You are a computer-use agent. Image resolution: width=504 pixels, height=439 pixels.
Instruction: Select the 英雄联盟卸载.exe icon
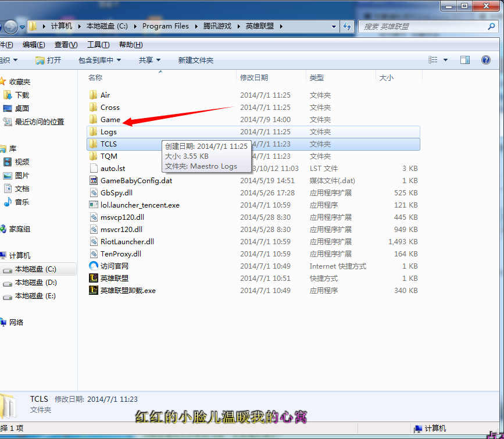click(94, 290)
